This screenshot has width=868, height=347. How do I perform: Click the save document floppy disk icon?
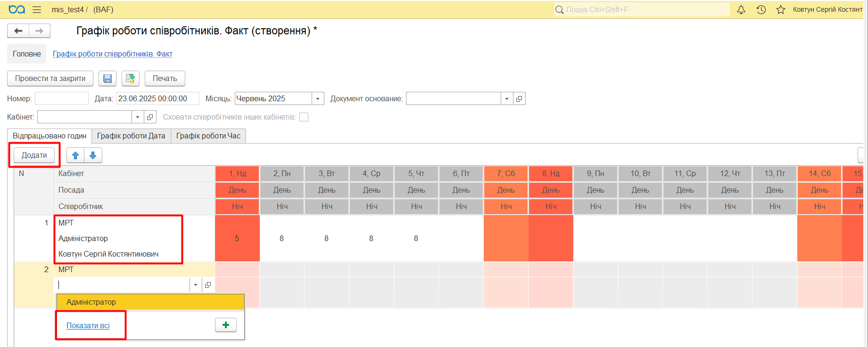pos(107,79)
